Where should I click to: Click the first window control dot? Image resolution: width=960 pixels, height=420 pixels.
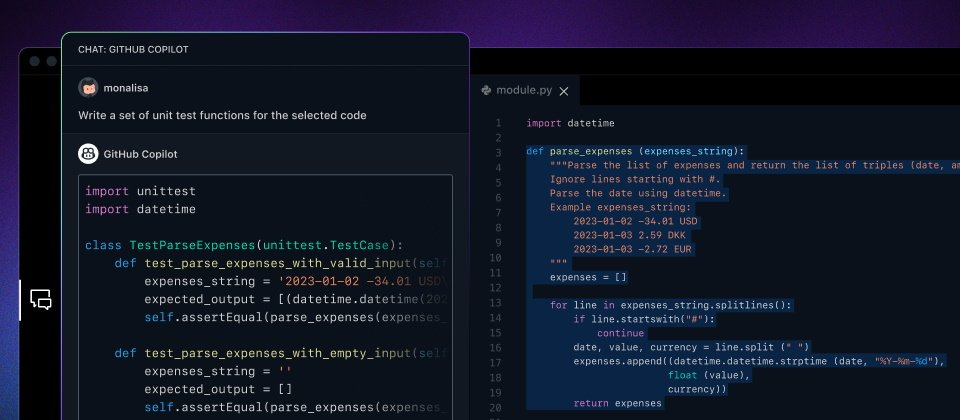tap(34, 61)
